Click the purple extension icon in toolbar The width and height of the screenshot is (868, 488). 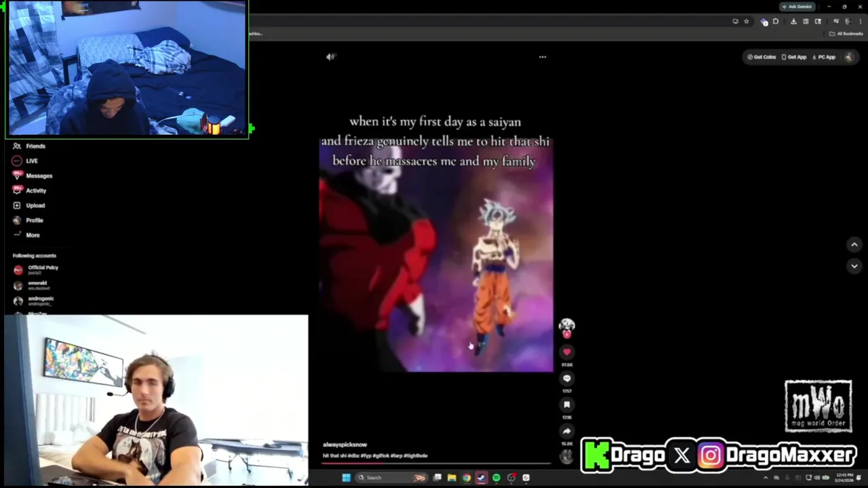coord(764,22)
